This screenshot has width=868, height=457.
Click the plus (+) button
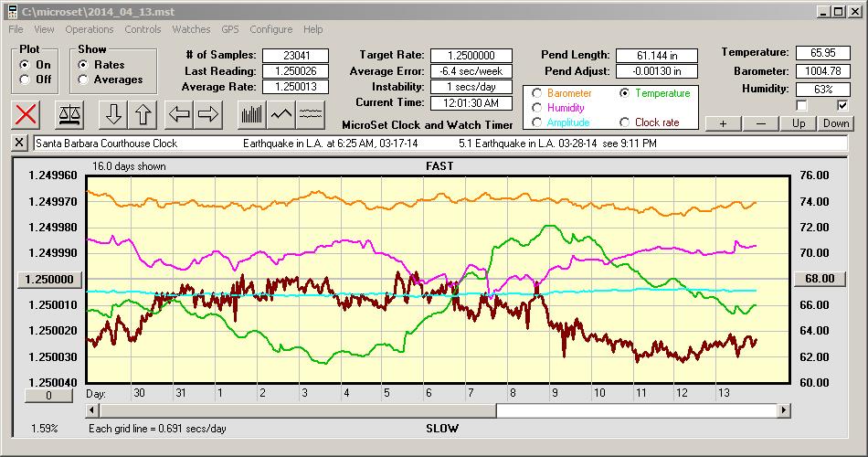click(x=724, y=123)
